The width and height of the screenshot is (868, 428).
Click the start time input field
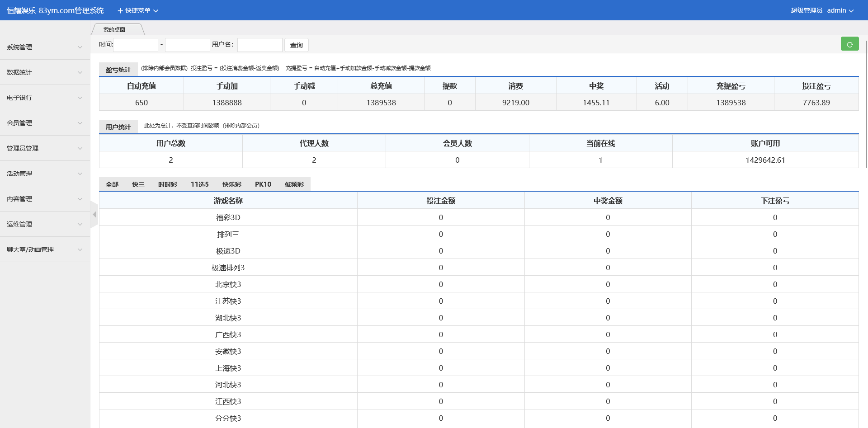(136, 45)
